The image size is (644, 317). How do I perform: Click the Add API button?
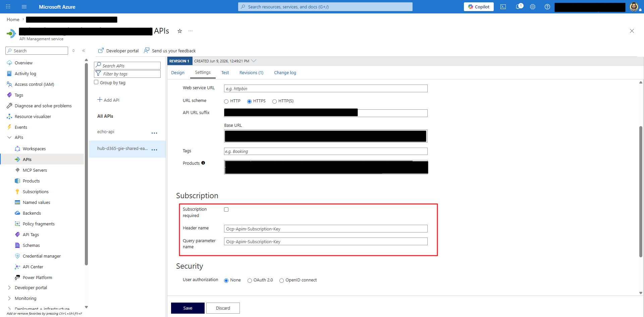(x=108, y=100)
